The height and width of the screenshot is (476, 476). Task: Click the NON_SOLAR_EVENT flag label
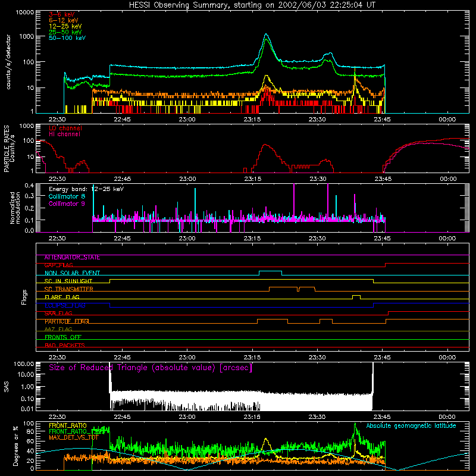72,273
